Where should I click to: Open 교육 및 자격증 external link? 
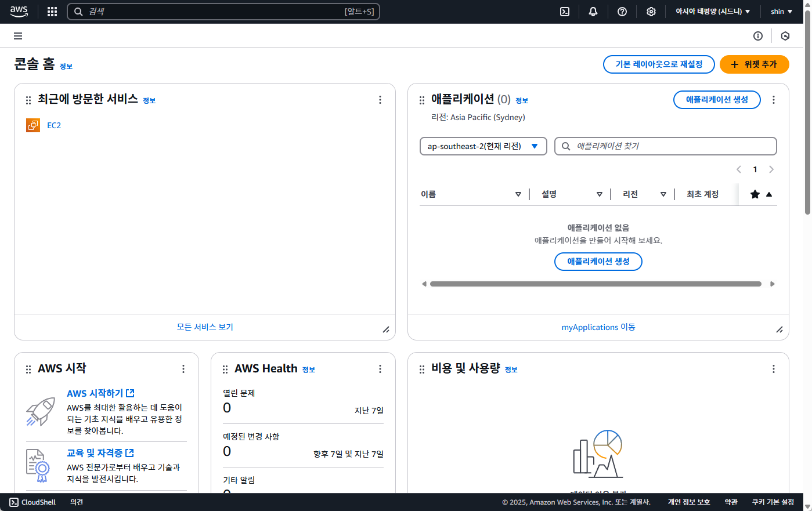[100, 453]
